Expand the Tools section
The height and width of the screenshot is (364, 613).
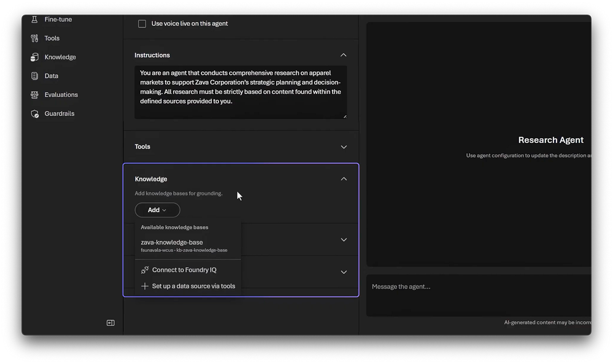point(344,147)
